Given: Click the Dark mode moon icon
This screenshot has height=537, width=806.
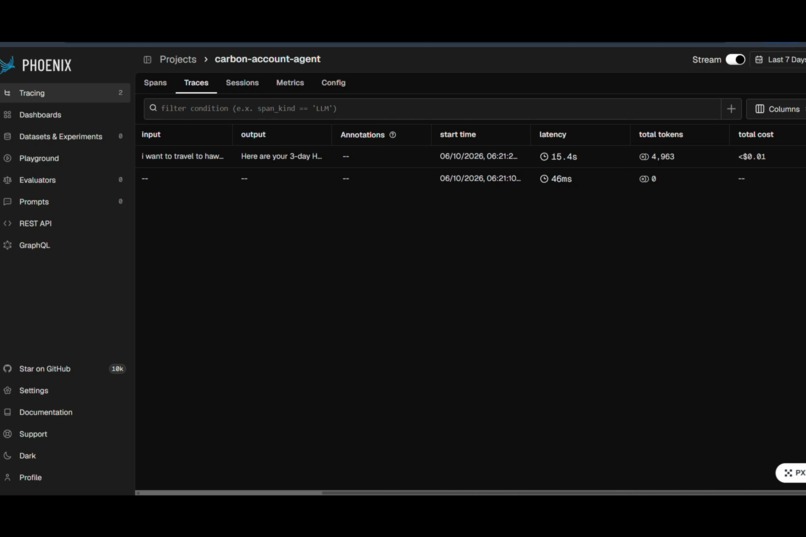Looking at the screenshot, I should coord(7,456).
